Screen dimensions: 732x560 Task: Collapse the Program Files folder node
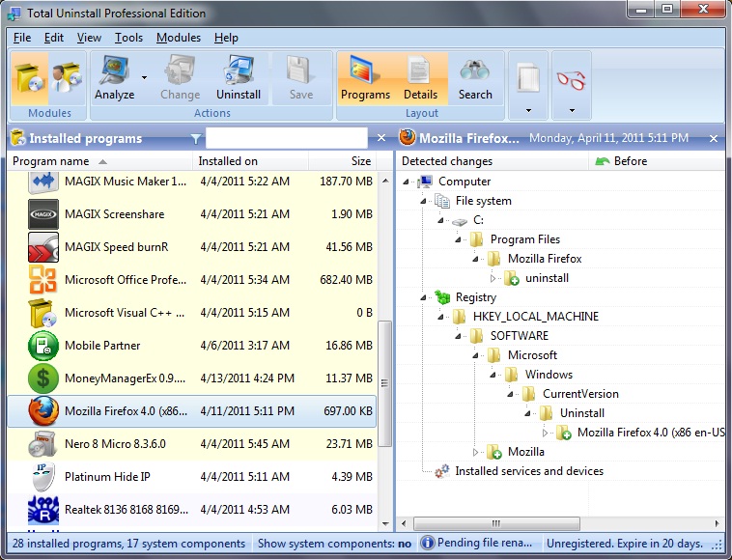[x=458, y=239]
